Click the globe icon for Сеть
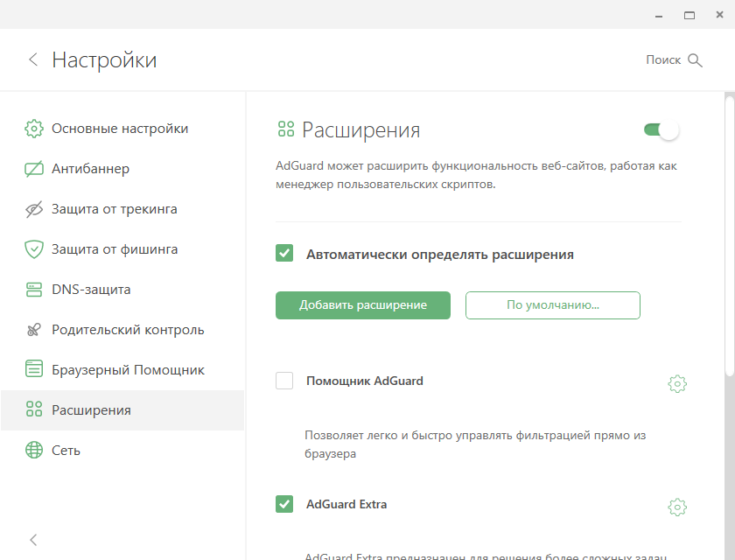 (34, 450)
